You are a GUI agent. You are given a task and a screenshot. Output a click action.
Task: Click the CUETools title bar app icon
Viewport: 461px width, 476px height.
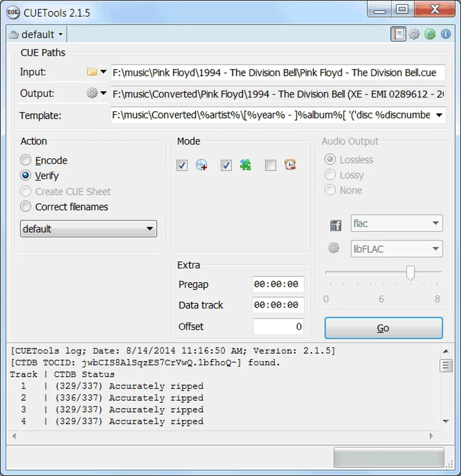13,12
